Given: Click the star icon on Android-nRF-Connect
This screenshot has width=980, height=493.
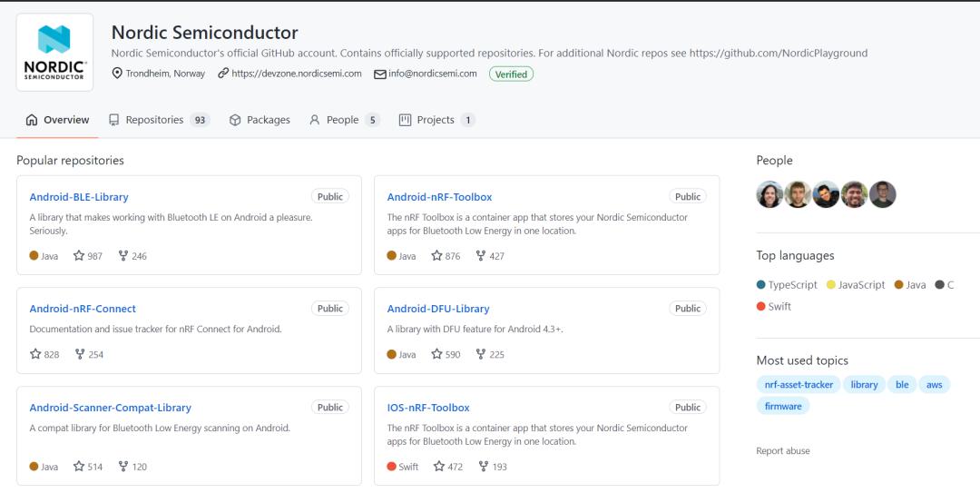Looking at the screenshot, I should click(35, 354).
